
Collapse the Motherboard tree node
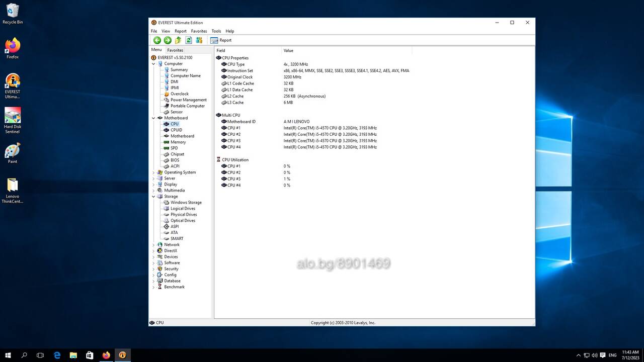tap(154, 118)
